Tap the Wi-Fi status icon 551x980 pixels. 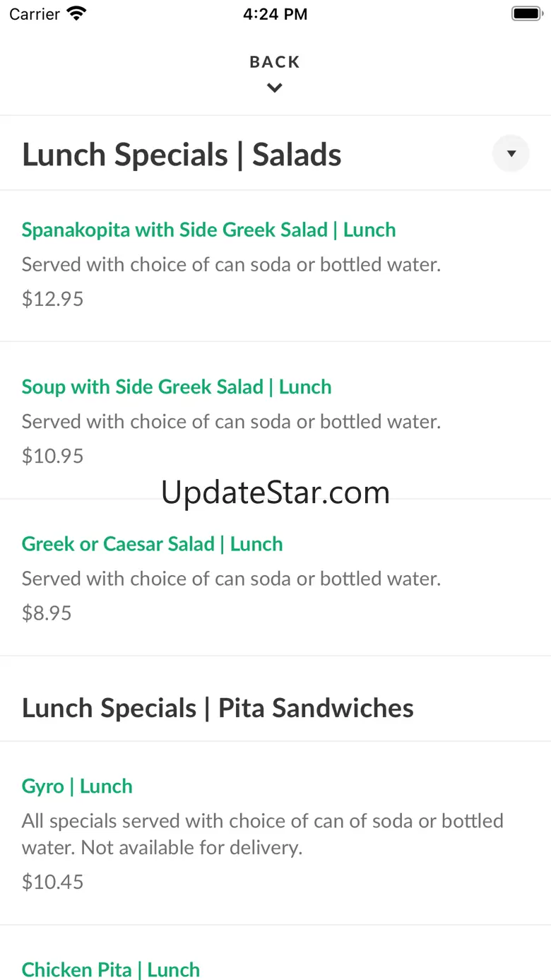pyautogui.click(x=76, y=13)
